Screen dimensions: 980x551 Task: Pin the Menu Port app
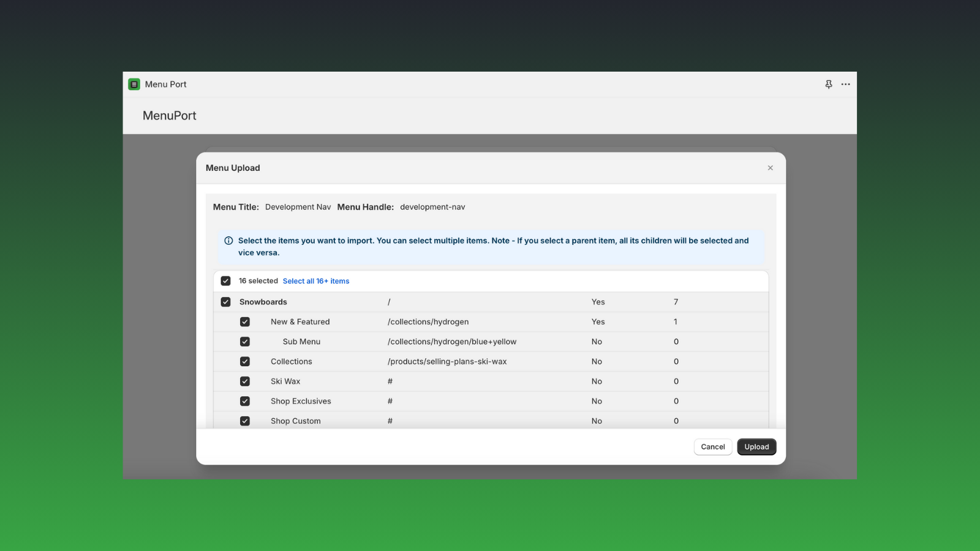coord(829,84)
